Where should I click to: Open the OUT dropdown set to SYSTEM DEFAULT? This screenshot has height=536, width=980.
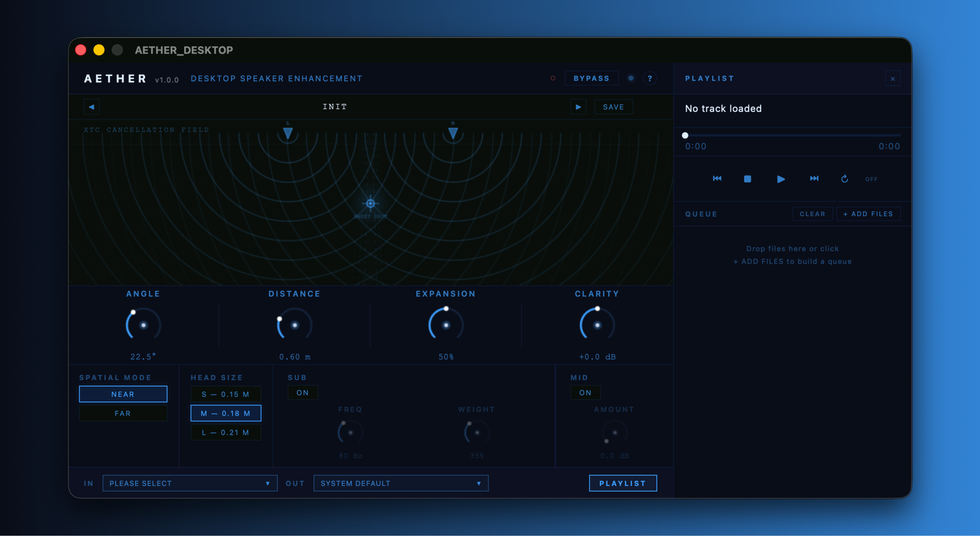click(401, 483)
